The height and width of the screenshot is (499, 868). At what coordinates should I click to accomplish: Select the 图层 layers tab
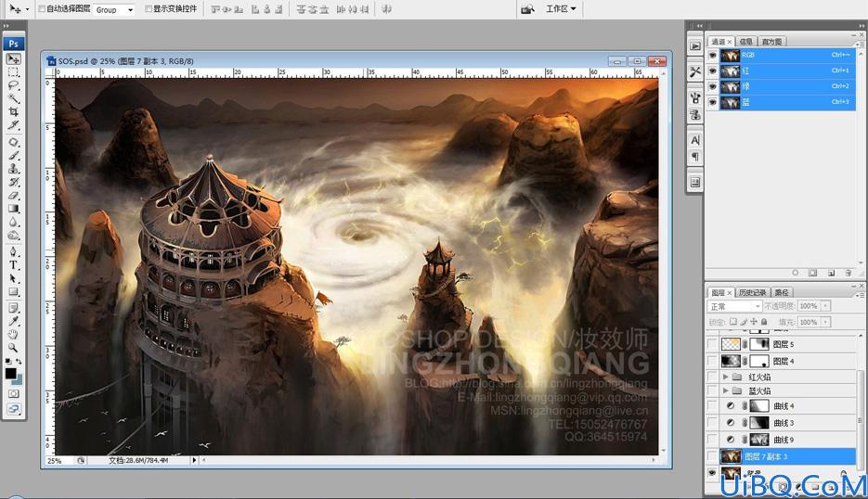pyautogui.click(x=720, y=292)
